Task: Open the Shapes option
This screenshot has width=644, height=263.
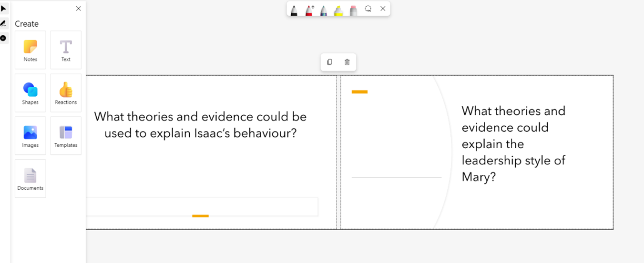Action: point(31,93)
